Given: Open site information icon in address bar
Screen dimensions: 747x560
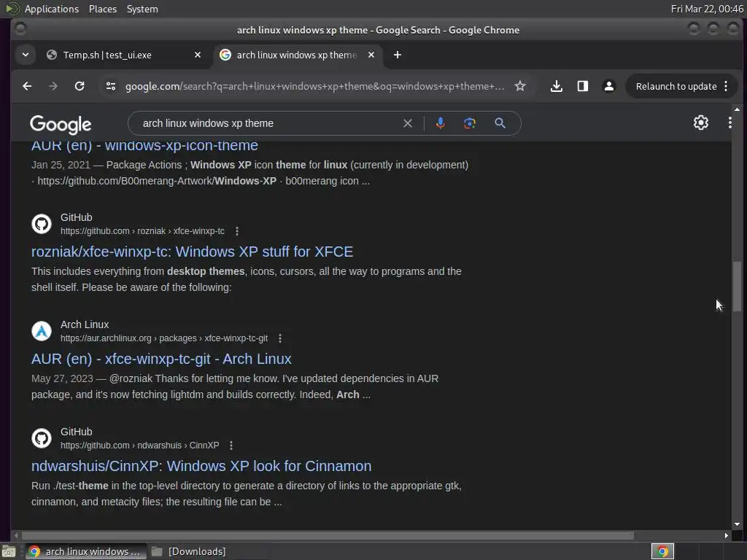Looking at the screenshot, I should click(x=111, y=86).
